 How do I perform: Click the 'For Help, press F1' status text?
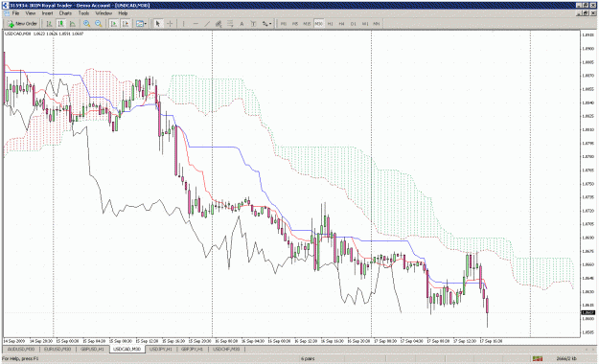point(20,358)
